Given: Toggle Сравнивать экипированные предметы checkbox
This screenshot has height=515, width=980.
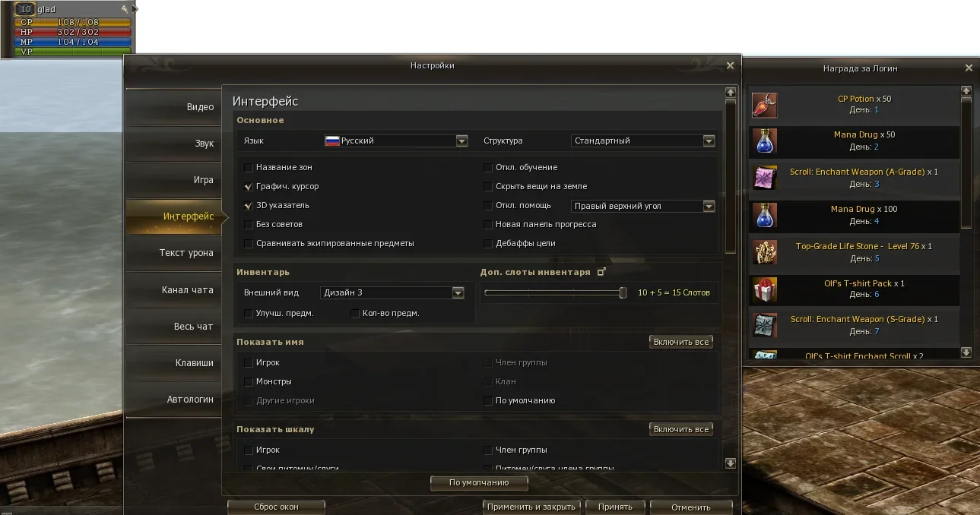Looking at the screenshot, I should pyautogui.click(x=248, y=243).
